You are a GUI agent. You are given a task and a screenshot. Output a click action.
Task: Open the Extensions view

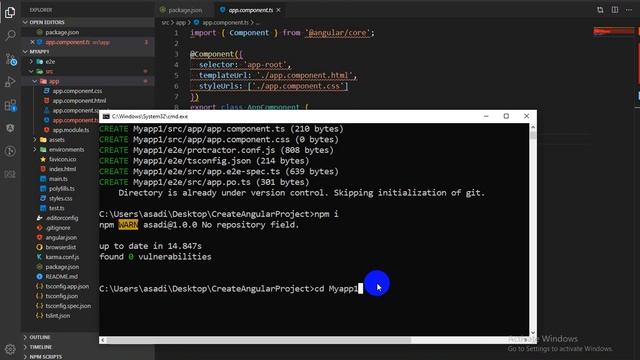point(10,105)
